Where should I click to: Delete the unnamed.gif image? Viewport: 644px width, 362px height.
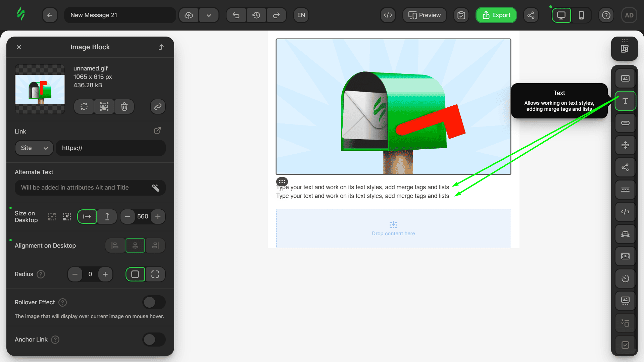124,106
